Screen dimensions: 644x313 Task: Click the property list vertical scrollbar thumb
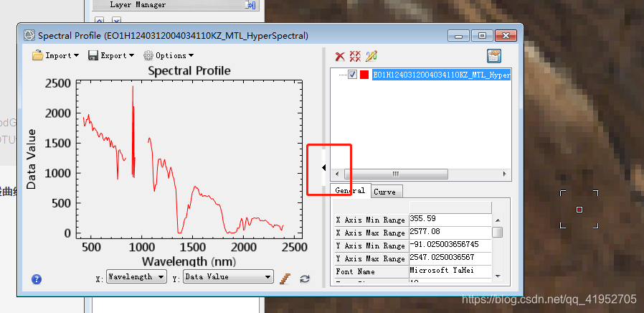[498, 233]
